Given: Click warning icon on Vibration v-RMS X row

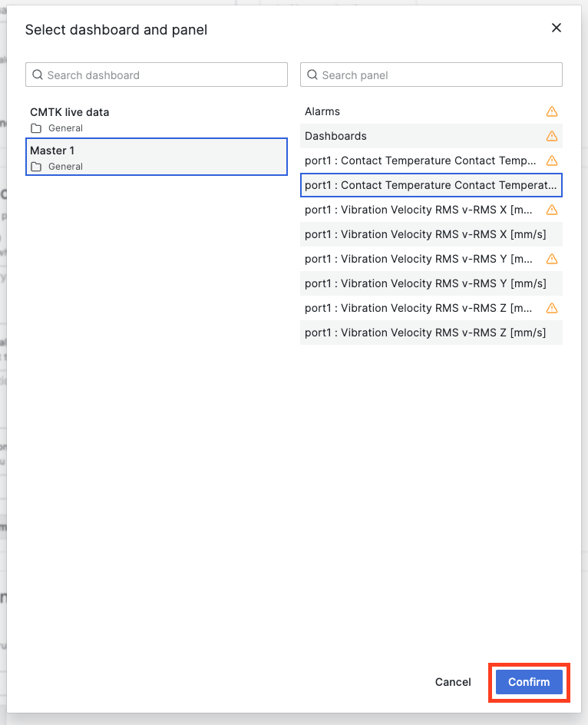Looking at the screenshot, I should [x=551, y=210].
